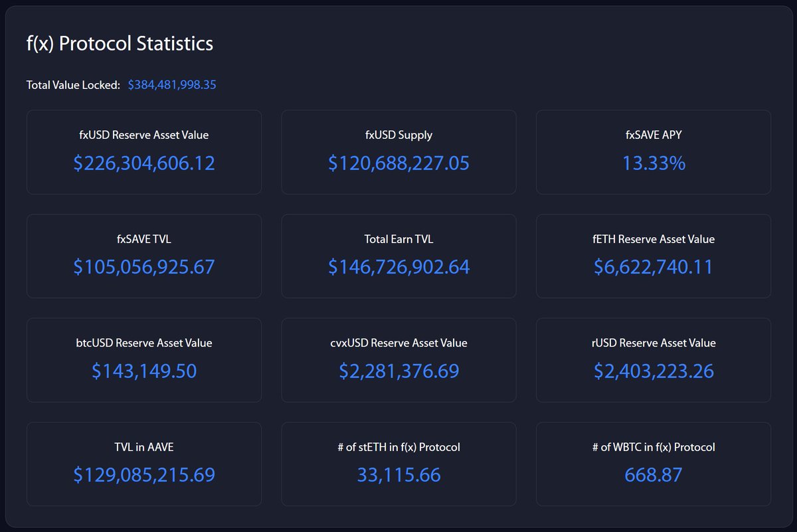This screenshot has width=797, height=532.
Task: Select the fETH Reserve Asset Value card
Action: click(654, 256)
